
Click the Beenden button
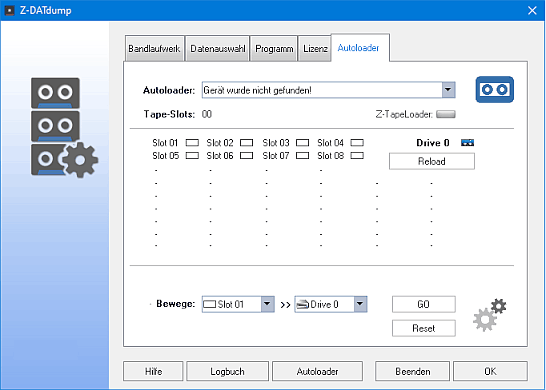(x=412, y=371)
